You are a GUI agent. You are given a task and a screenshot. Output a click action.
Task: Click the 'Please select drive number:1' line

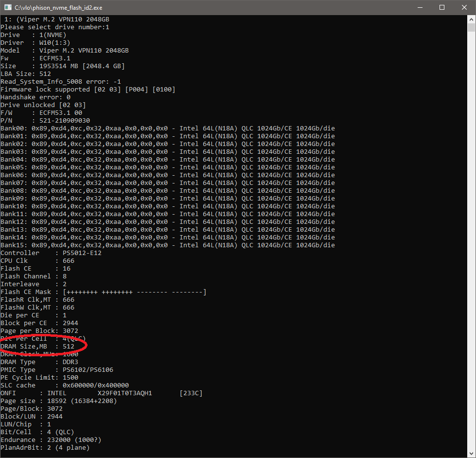pos(55,27)
